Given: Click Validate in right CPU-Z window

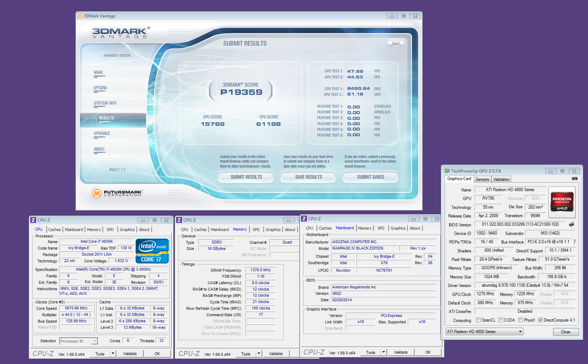Looking at the screenshot, I should tap(401, 352).
